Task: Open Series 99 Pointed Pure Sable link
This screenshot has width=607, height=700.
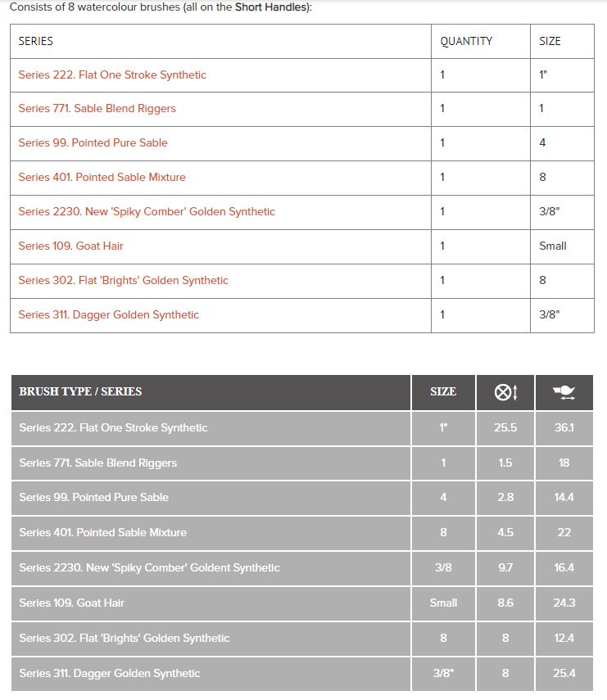Action: pos(93,142)
